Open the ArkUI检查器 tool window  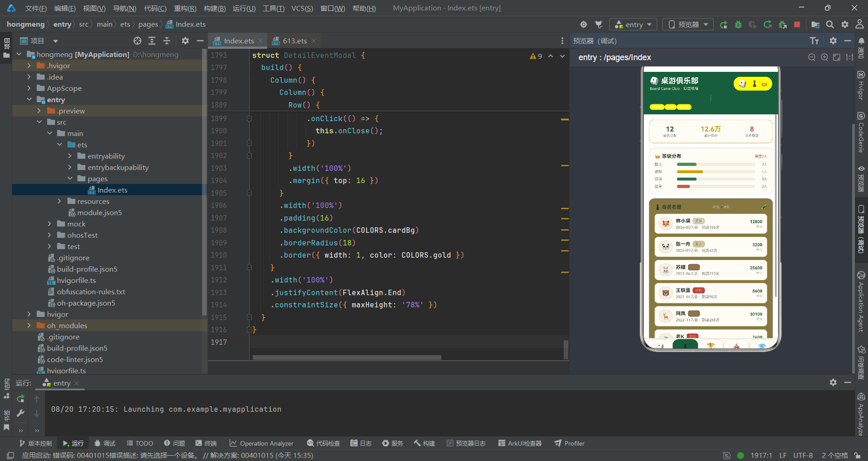click(x=519, y=443)
